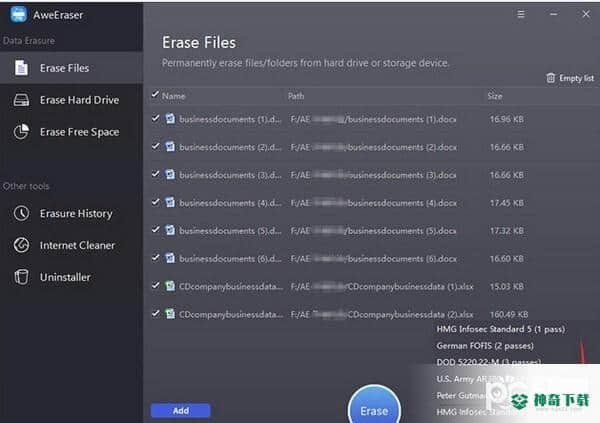Select the U.S. Army erasure standard option
Viewport: 600px width, 423px height.
click(476, 379)
